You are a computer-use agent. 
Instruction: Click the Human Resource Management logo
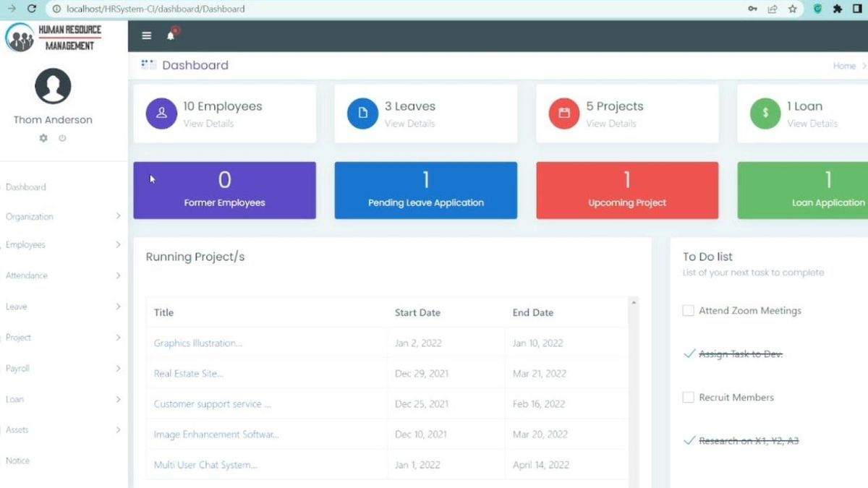point(52,38)
